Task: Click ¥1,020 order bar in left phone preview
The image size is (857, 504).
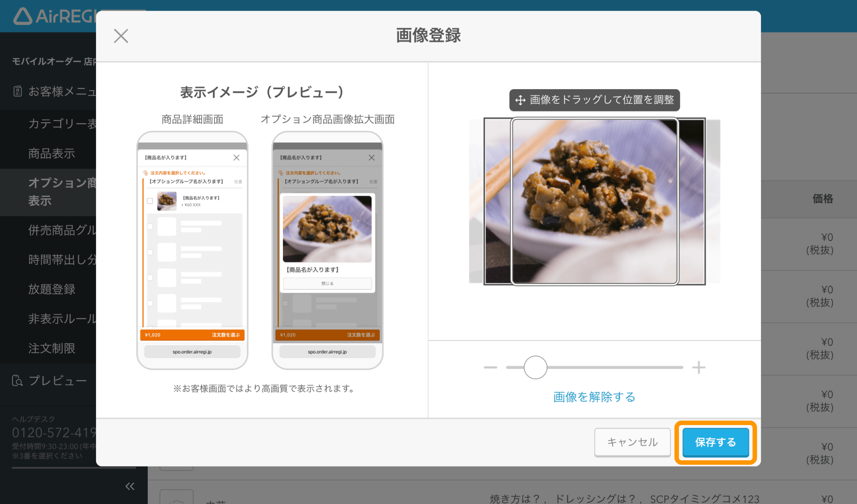Action: click(x=192, y=335)
